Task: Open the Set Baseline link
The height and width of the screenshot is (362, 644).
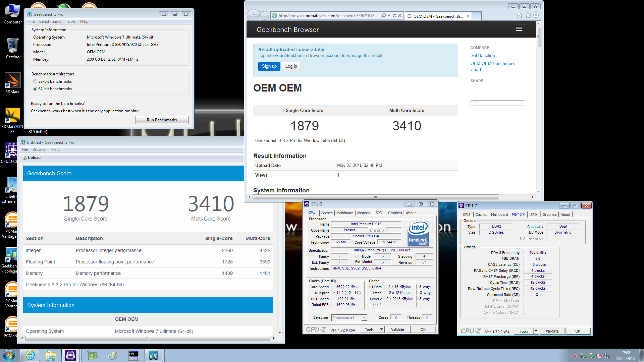Action: click(482, 55)
